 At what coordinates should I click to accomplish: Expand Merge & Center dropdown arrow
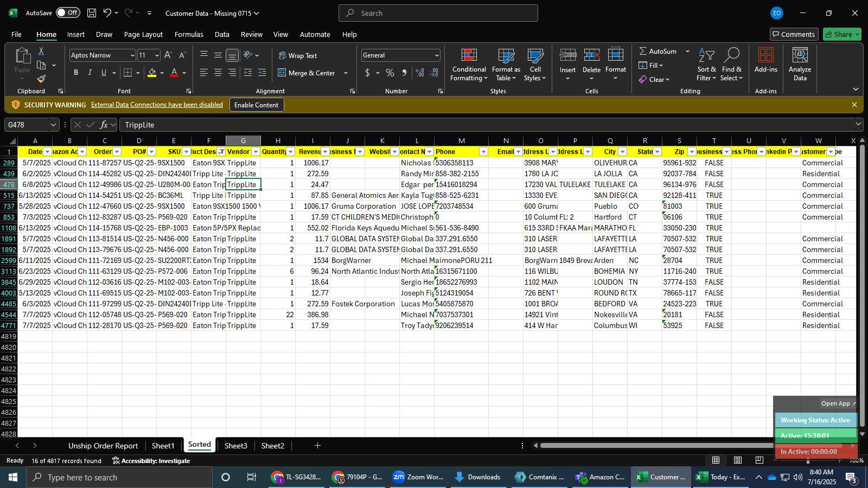point(346,73)
